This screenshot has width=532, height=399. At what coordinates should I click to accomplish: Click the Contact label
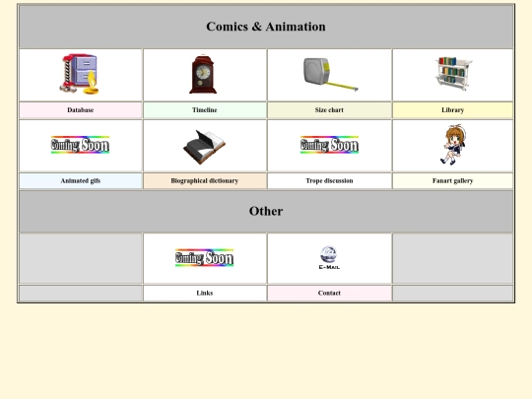click(x=329, y=293)
